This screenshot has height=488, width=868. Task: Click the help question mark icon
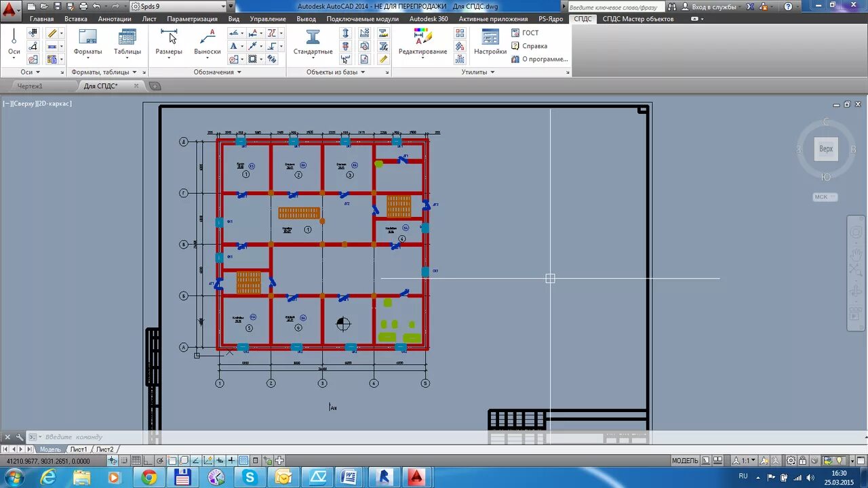pos(788,6)
